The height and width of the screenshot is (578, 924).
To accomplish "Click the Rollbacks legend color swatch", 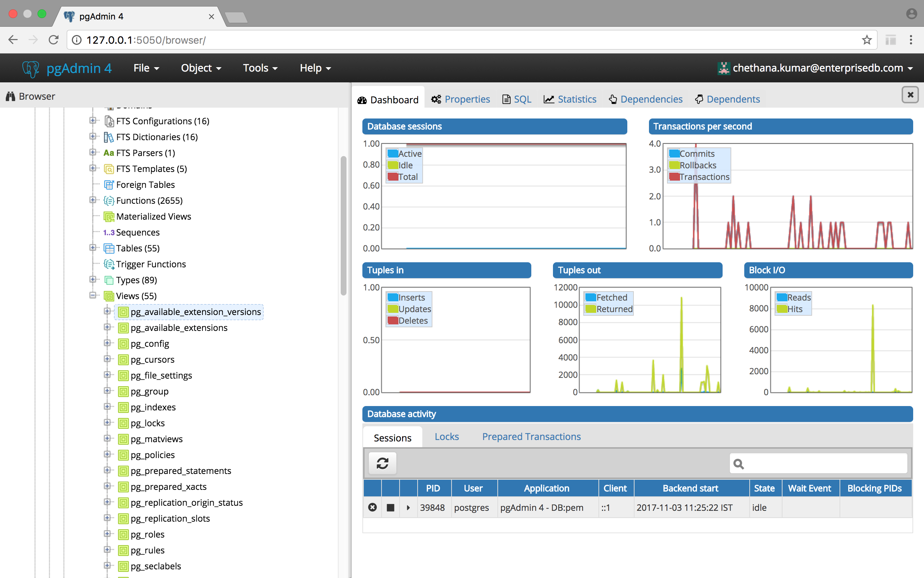I will tap(674, 165).
